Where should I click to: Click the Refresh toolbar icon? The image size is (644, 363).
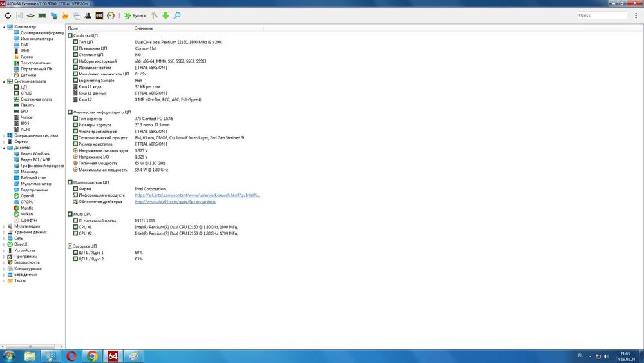tap(8, 15)
